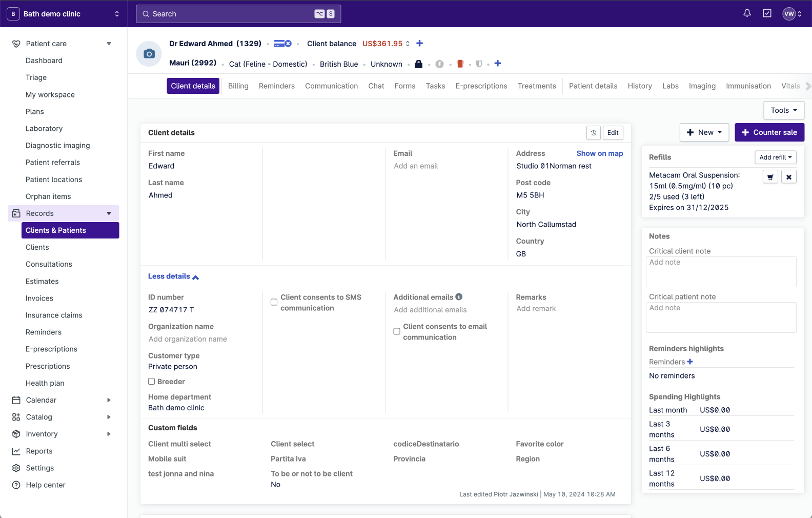Switch to the Billing tab
The width and height of the screenshot is (812, 518).
click(238, 86)
